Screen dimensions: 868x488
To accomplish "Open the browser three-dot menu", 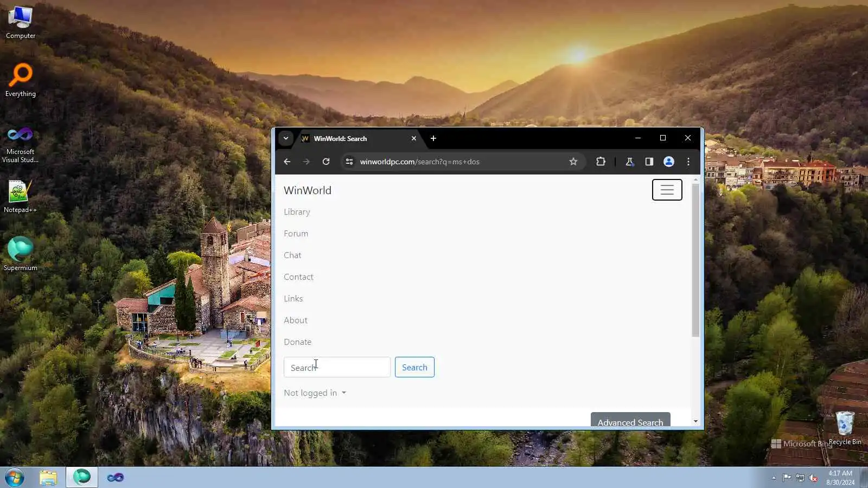I will click(x=688, y=162).
